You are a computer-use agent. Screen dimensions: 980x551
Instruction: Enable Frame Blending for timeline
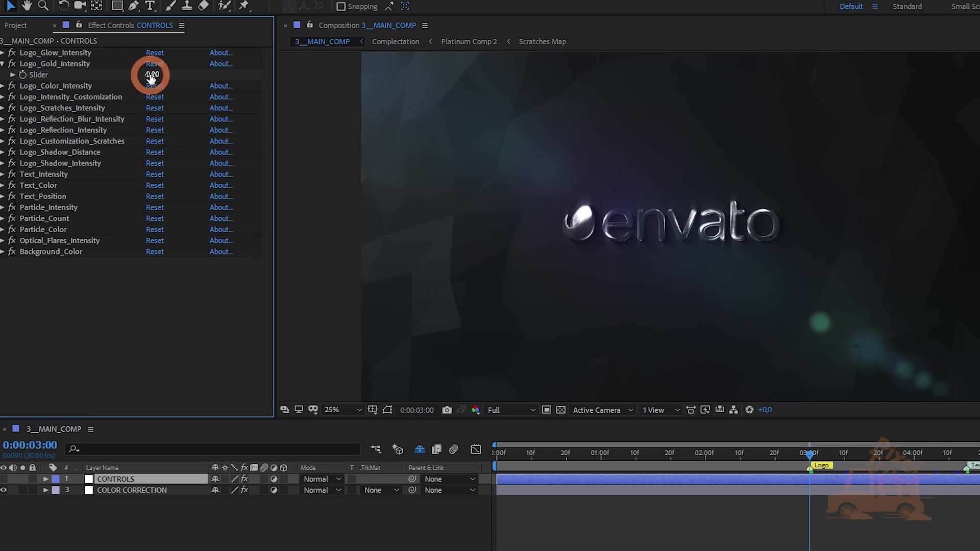[436, 449]
